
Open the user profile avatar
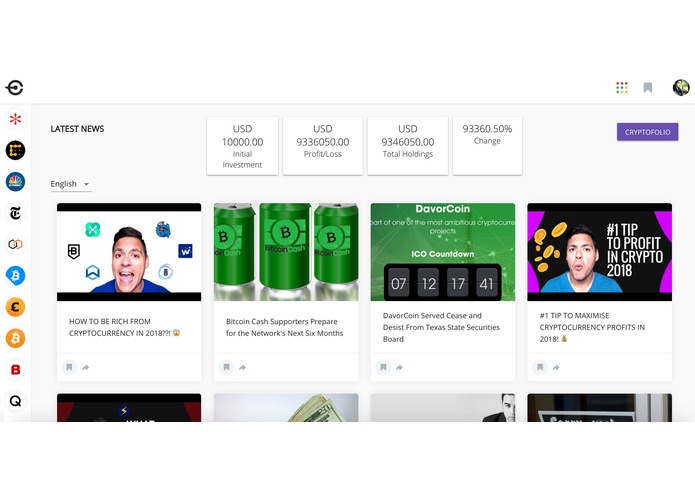[681, 88]
